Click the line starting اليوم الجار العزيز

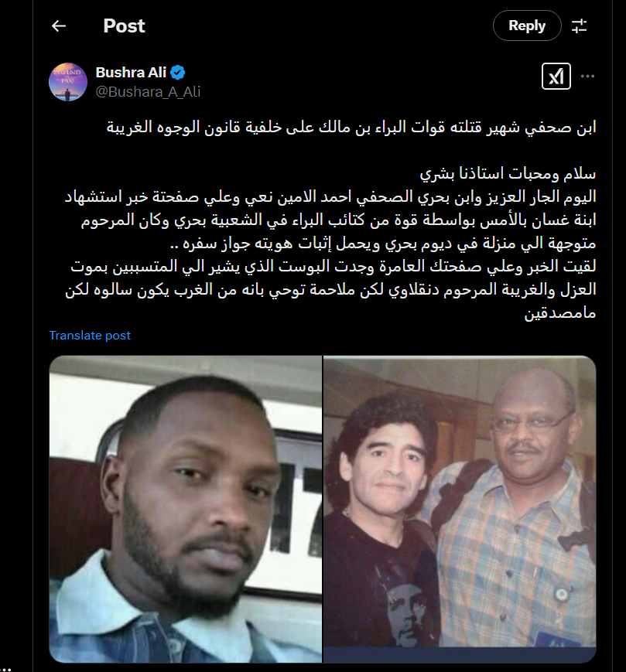click(x=330, y=196)
